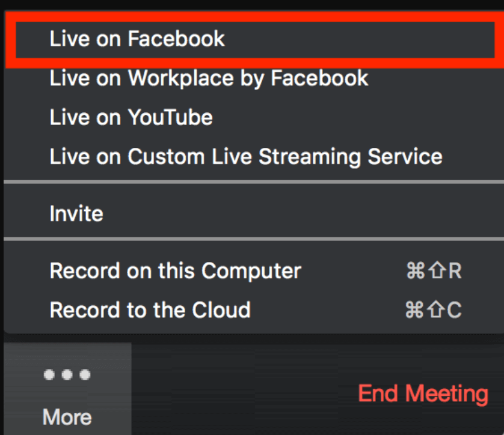Stream the meeting to YouTube
The image size is (504, 435).
pyautogui.click(x=131, y=117)
